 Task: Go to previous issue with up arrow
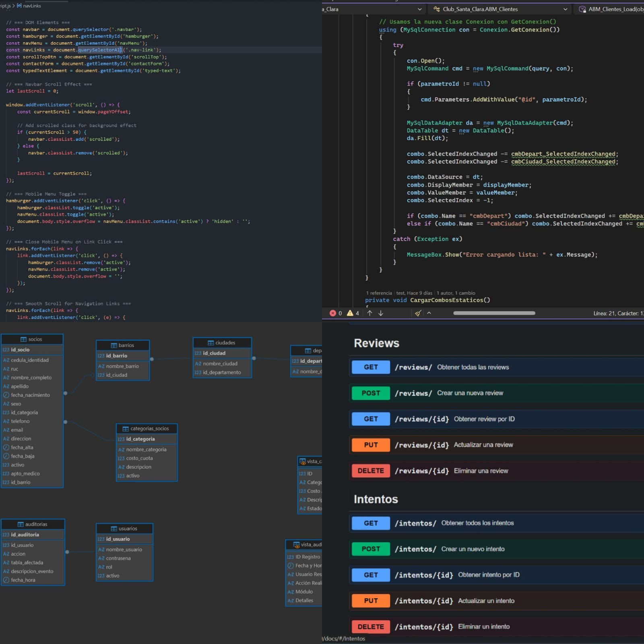point(369,313)
